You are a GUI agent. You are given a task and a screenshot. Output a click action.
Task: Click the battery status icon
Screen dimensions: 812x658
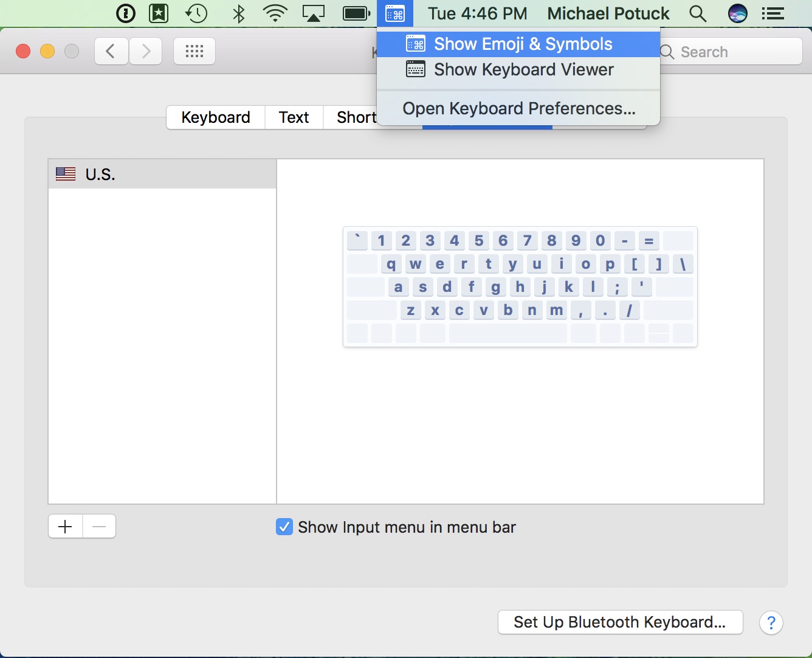[x=356, y=13]
